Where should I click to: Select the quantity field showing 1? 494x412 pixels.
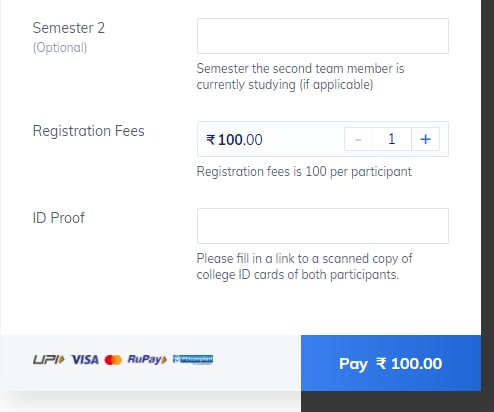tap(392, 139)
